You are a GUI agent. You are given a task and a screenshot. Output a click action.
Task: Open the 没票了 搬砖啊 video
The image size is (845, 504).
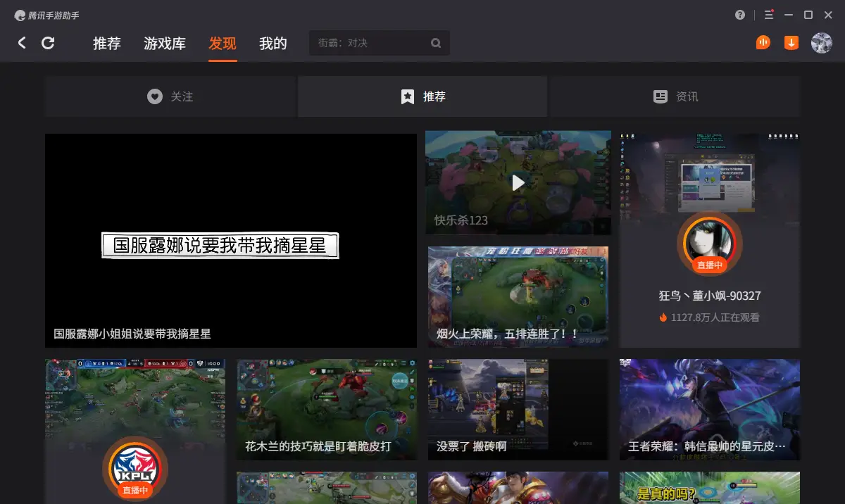[x=518, y=410]
